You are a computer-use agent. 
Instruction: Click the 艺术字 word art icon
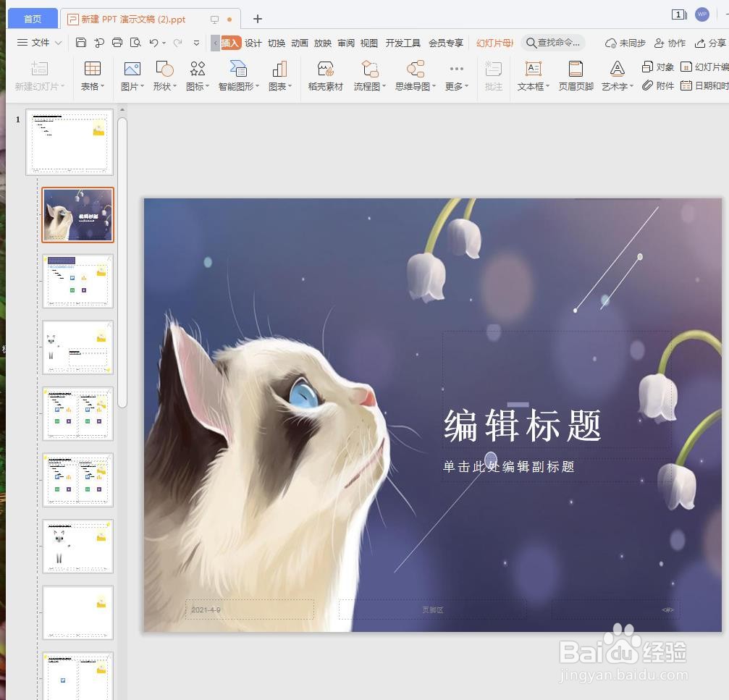coord(617,69)
